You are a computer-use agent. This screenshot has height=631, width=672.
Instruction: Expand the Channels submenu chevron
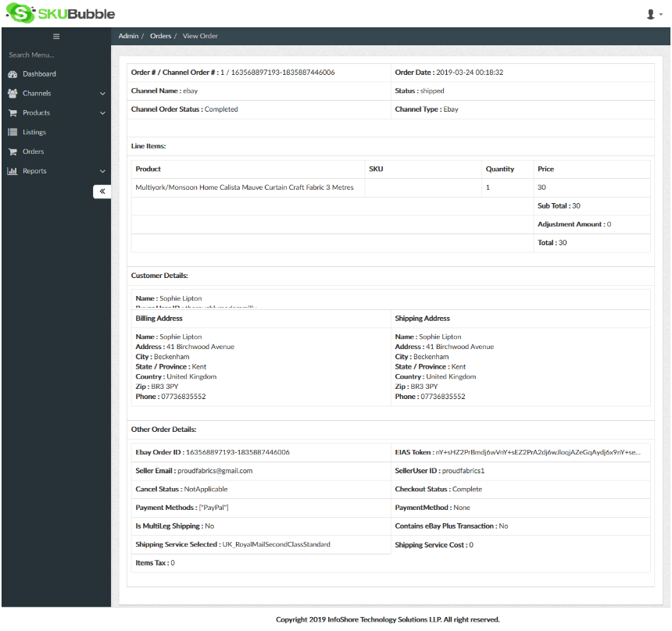tap(102, 94)
